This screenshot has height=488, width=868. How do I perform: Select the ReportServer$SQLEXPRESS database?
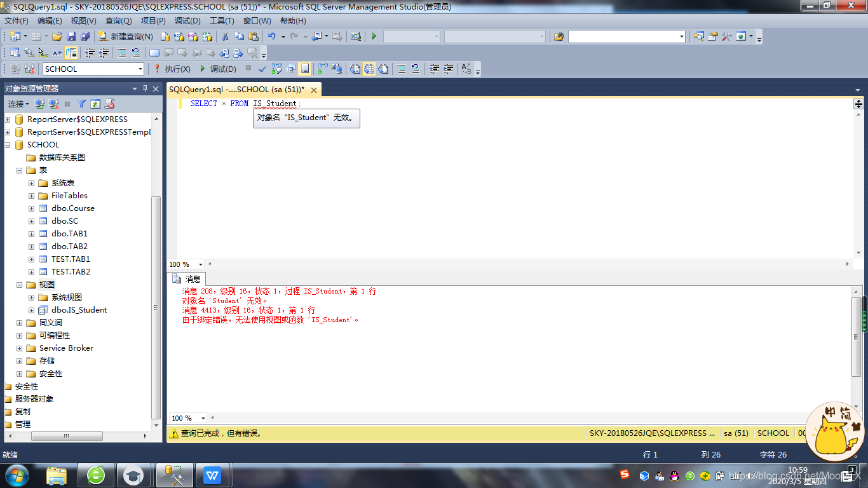(x=78, y=119)
